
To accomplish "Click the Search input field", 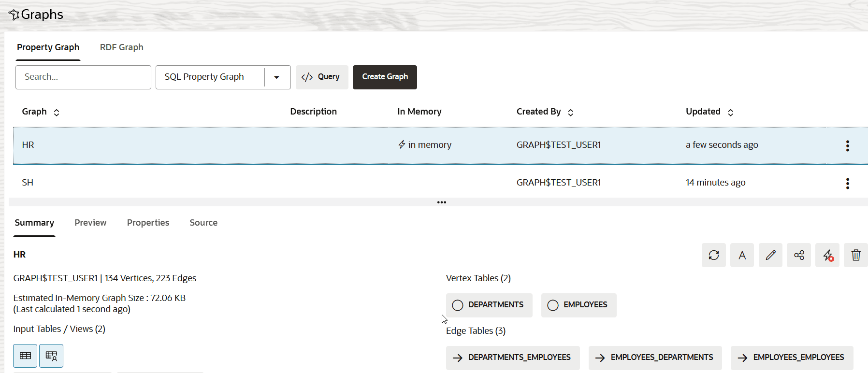I will [x=83, y=77].
